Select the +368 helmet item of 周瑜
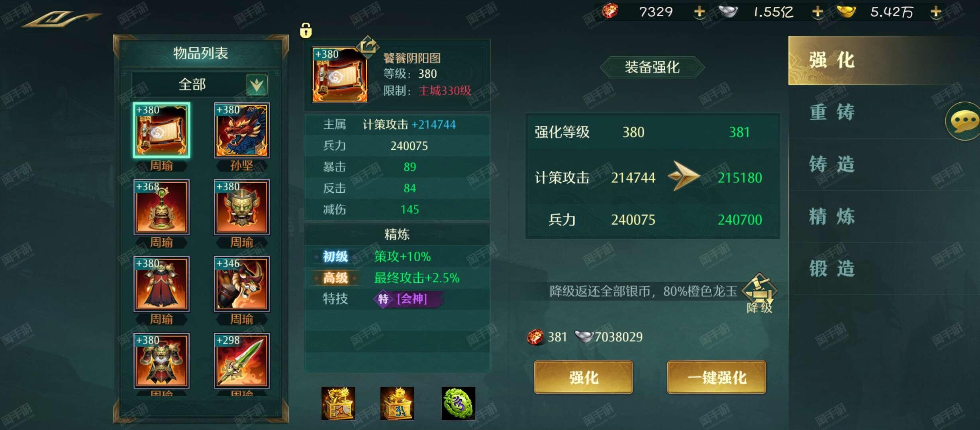The image size is (980, 430). coord(161,207)
